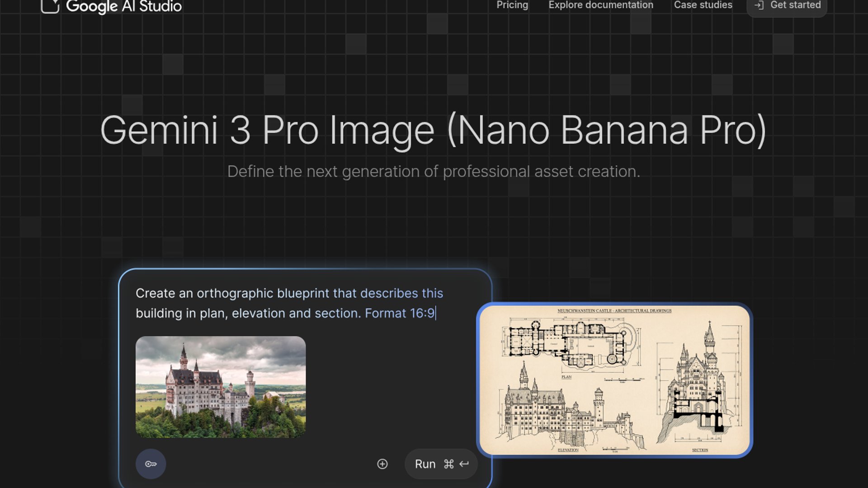This screenshot has height=488, width=868.
Task: Click the Google AI Studio wordmark
Action: click(x=124, y=6)
